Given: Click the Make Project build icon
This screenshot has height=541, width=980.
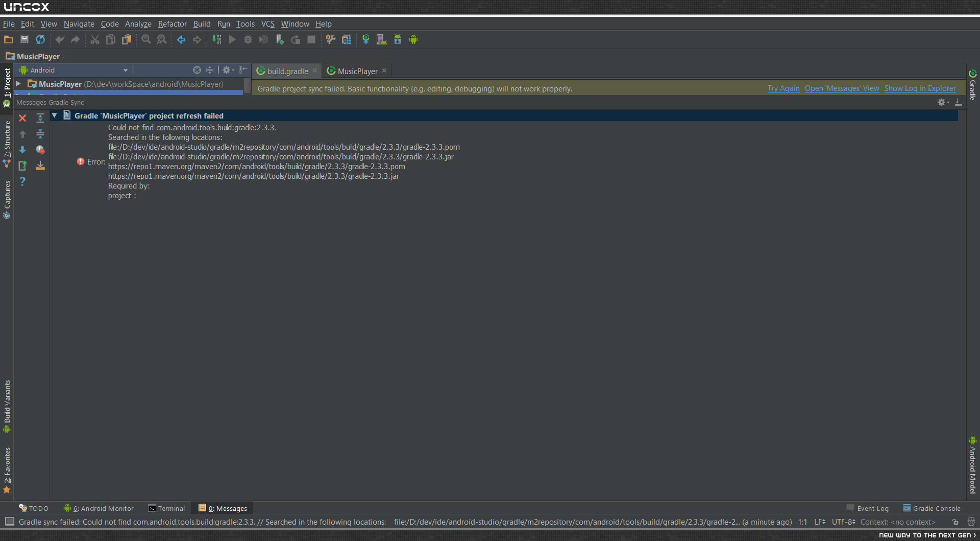Looking at the screenshot, I should (x=217, y=39).
